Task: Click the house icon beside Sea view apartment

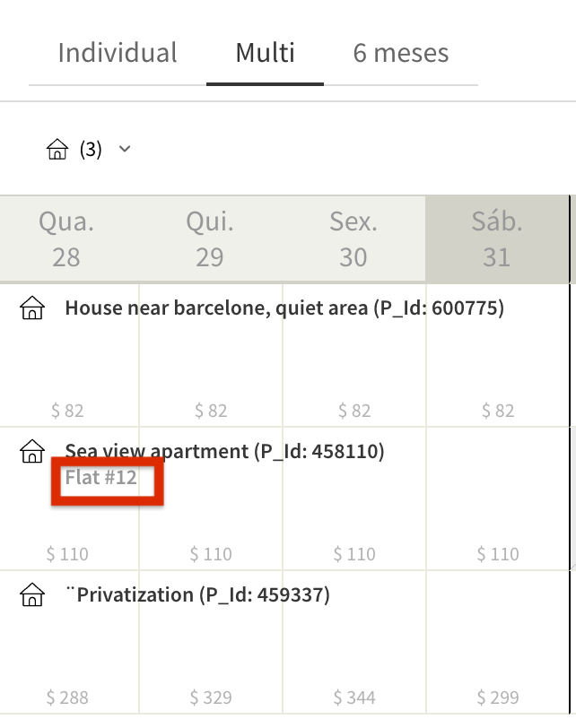Action: point(31,452)
